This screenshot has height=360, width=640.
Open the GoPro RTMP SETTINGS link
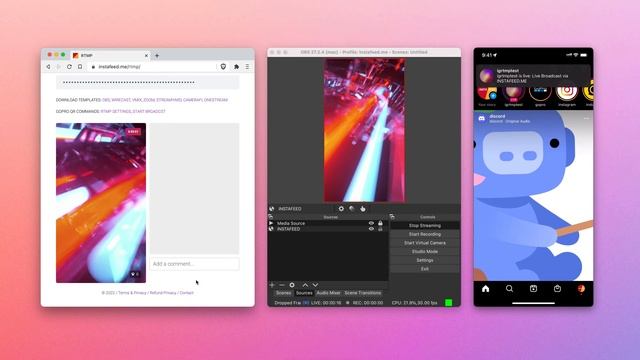point(116,111)
